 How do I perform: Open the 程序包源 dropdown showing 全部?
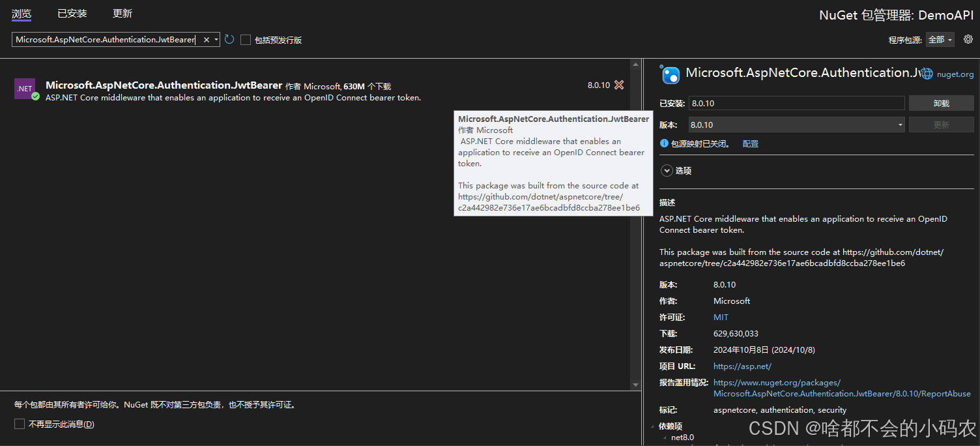pos(940,40)
